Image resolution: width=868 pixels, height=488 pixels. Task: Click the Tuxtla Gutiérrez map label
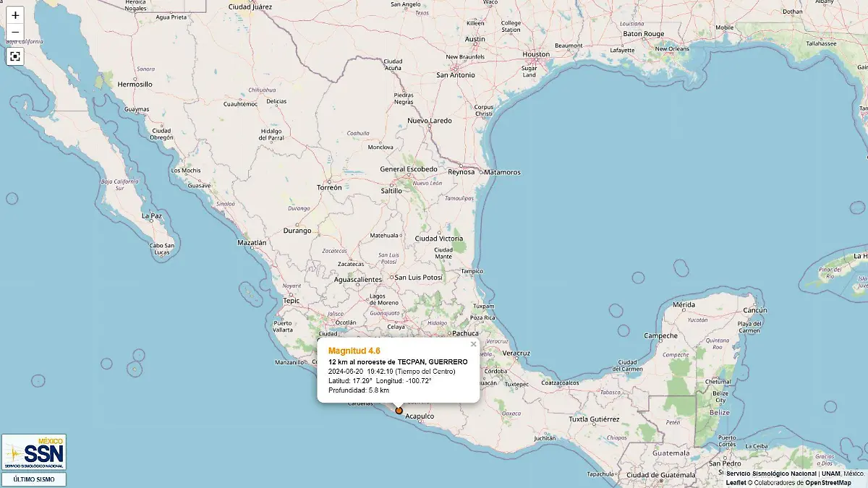pos(593,419)
